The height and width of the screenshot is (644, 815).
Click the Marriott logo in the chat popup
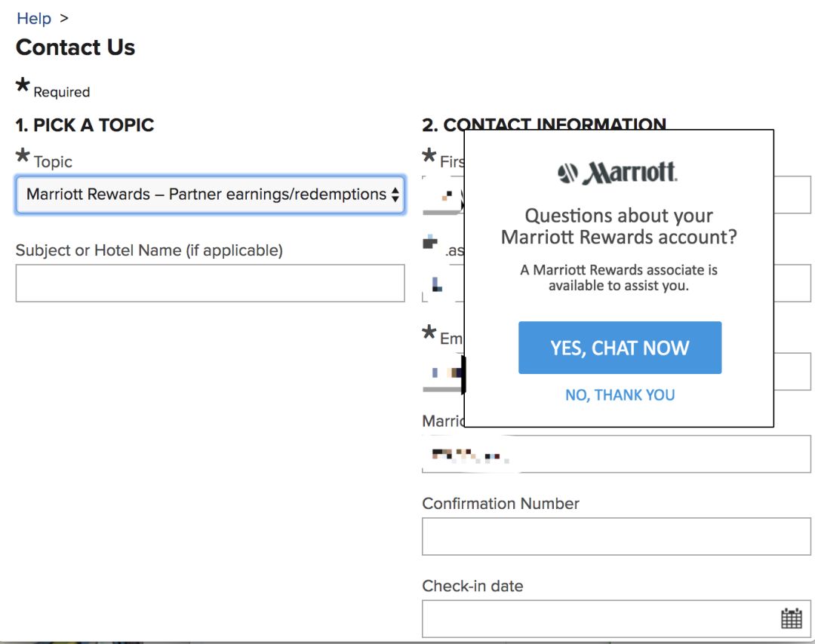[x=618, y=173]
